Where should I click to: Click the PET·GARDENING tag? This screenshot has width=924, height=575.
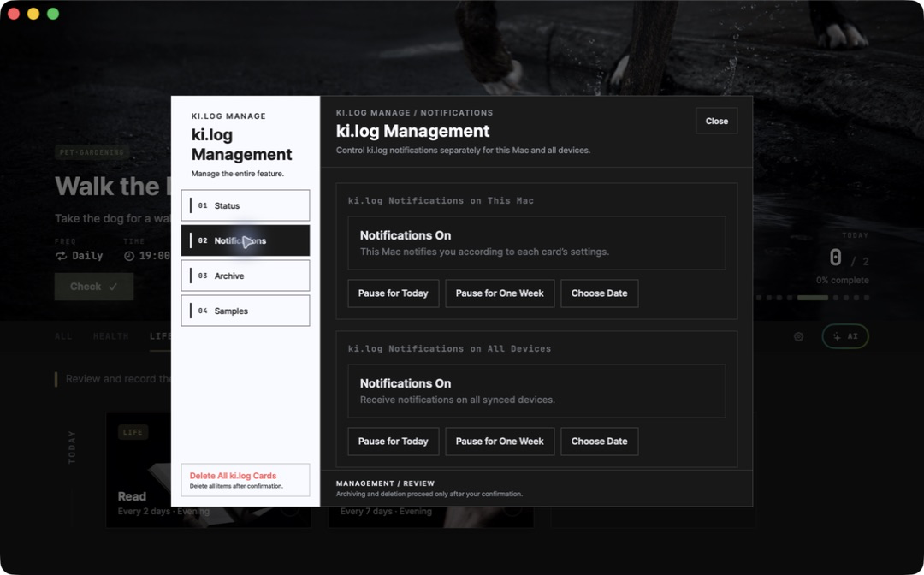coord(92,152)
